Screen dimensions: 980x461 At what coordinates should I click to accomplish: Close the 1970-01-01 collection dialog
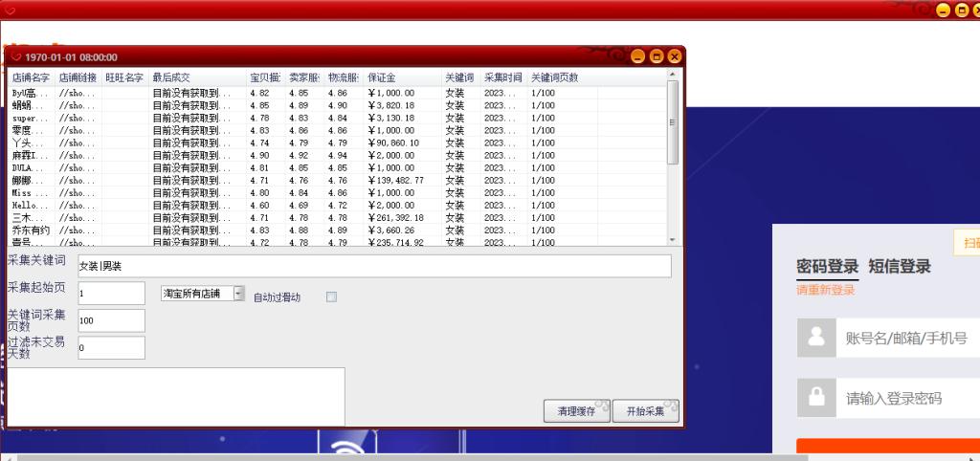point(674,57)
